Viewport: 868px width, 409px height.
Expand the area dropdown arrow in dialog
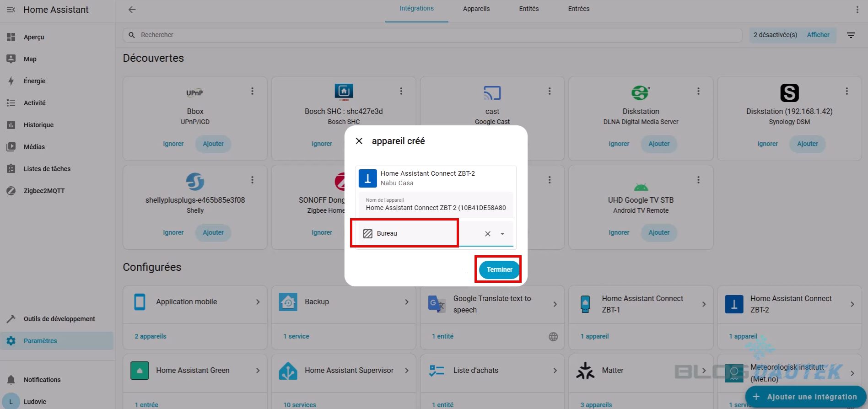tap(502, 234)
